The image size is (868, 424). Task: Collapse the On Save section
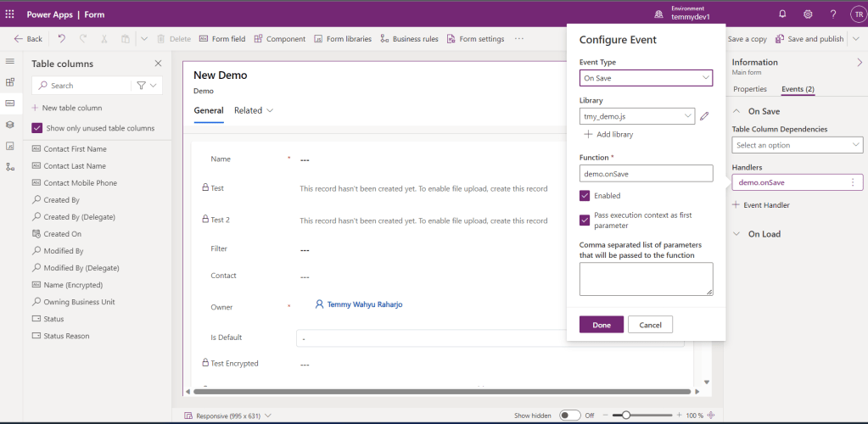point(736,111)
